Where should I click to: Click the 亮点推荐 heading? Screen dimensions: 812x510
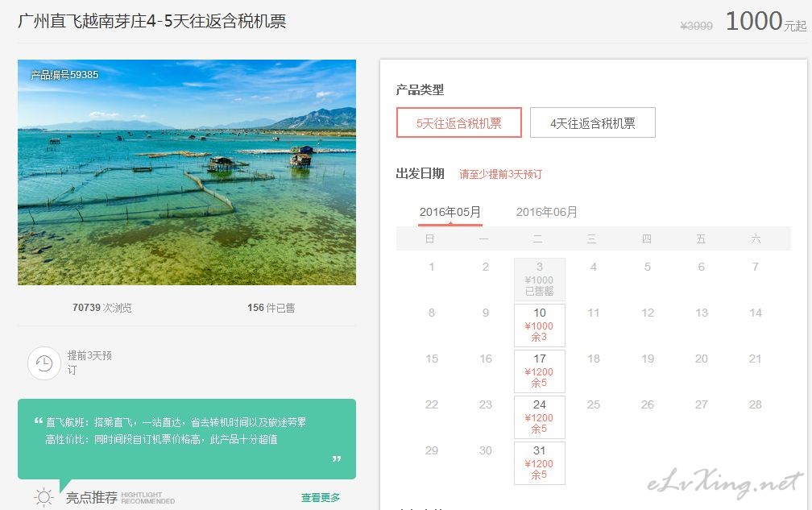(x=92, y=498)
